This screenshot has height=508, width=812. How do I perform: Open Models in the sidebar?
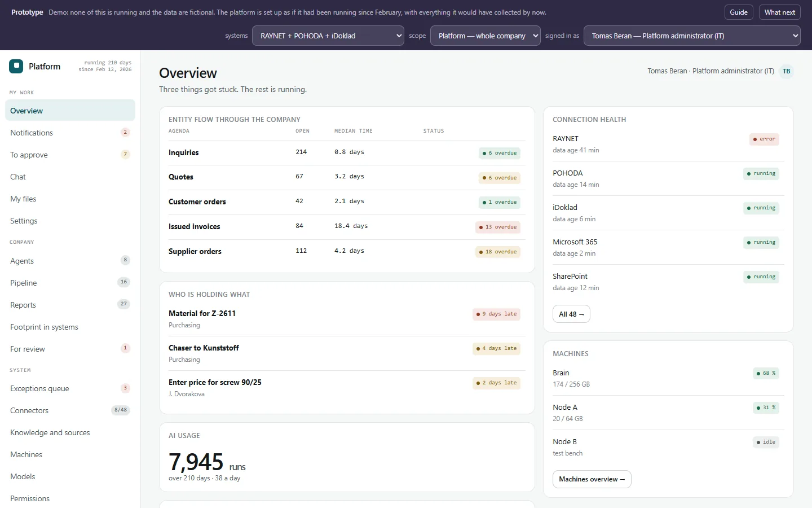[x=70, y=476]
